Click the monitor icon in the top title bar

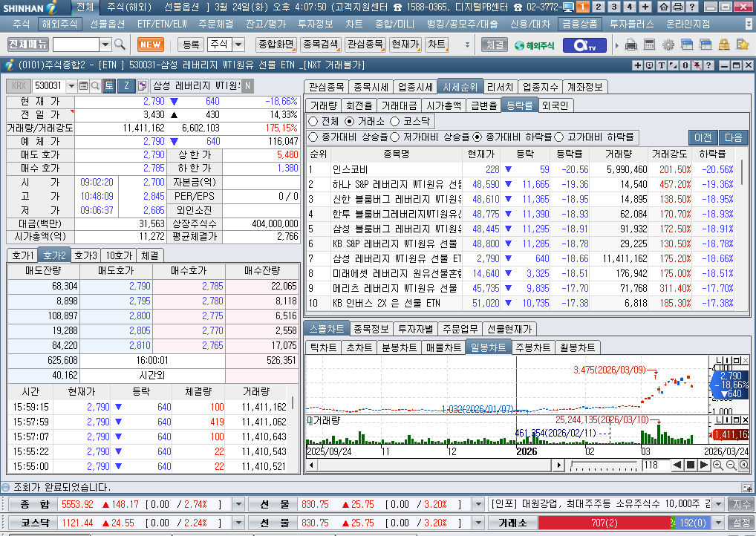point(568,7)
